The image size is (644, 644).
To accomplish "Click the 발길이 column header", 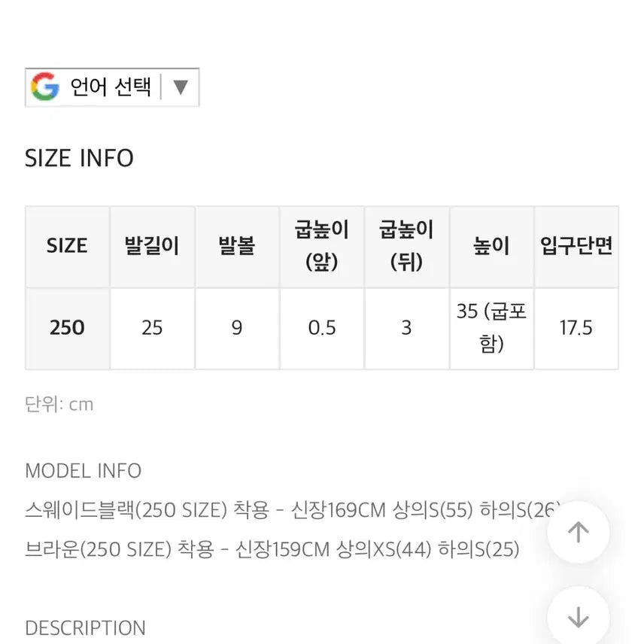I will point(152,246).
